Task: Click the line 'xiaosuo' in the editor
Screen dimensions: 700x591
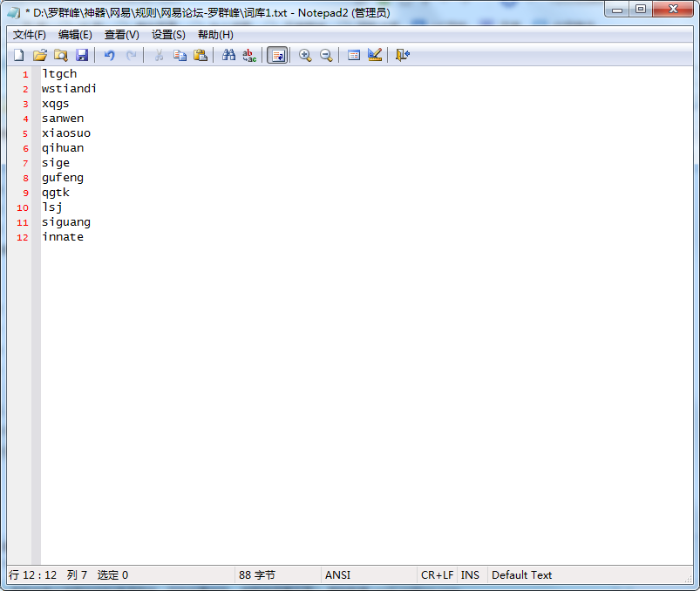Action: [66, 133]
